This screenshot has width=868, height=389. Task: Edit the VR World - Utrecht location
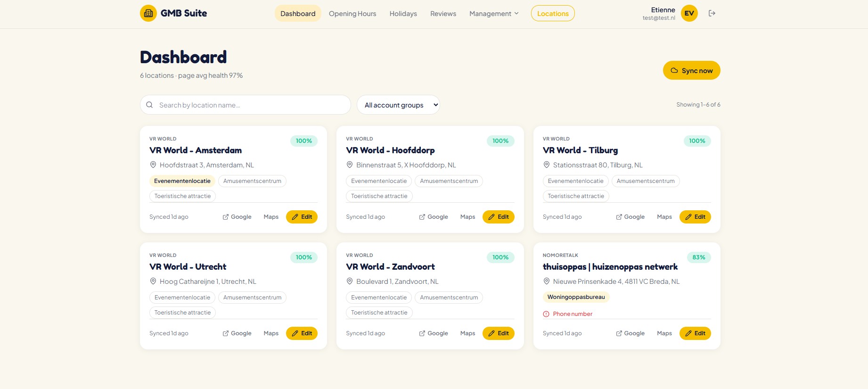pos(302,333)
